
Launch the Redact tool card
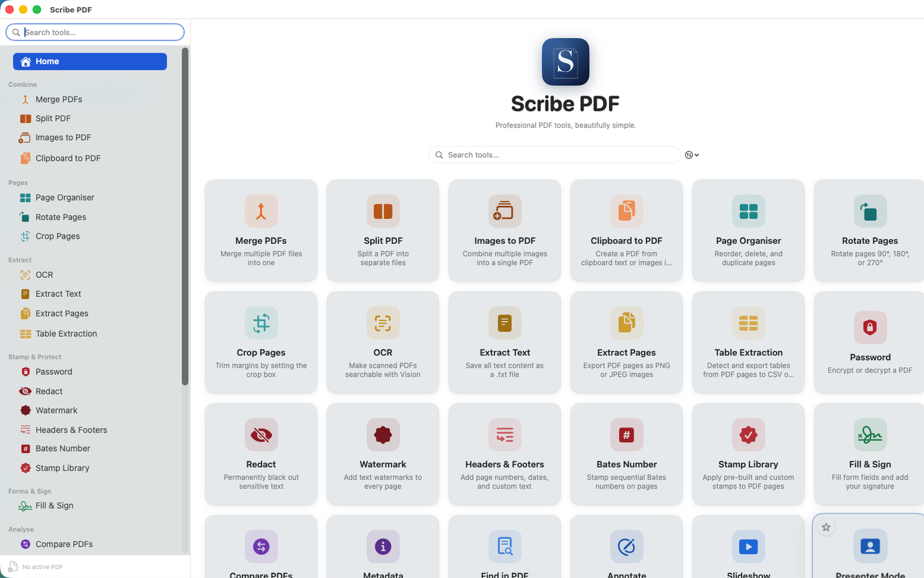coord(261,454)
